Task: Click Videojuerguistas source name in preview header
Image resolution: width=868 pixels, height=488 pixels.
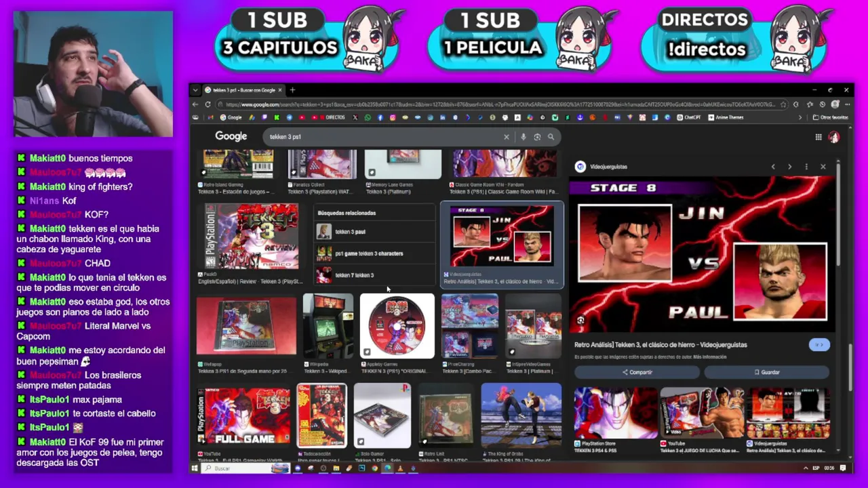Action: (608, 167)
